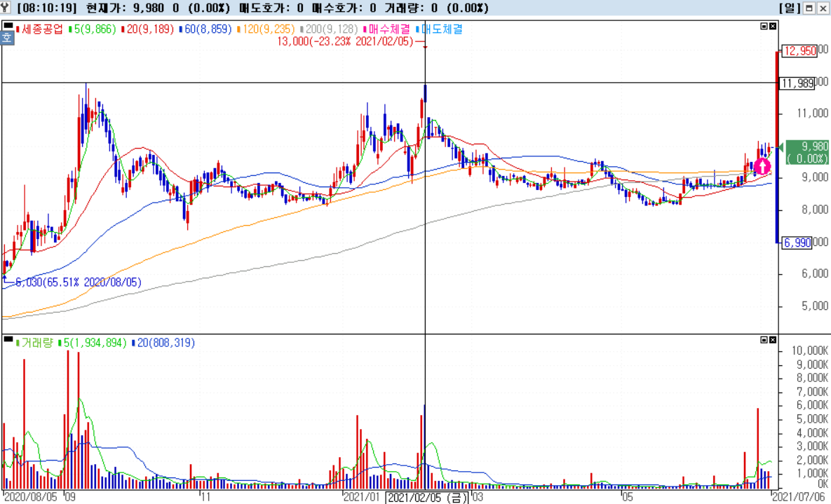Click the 6,030(65.51% 2020/08/05) low annotation
Screen dimensions: 831x504
[78, 282]
